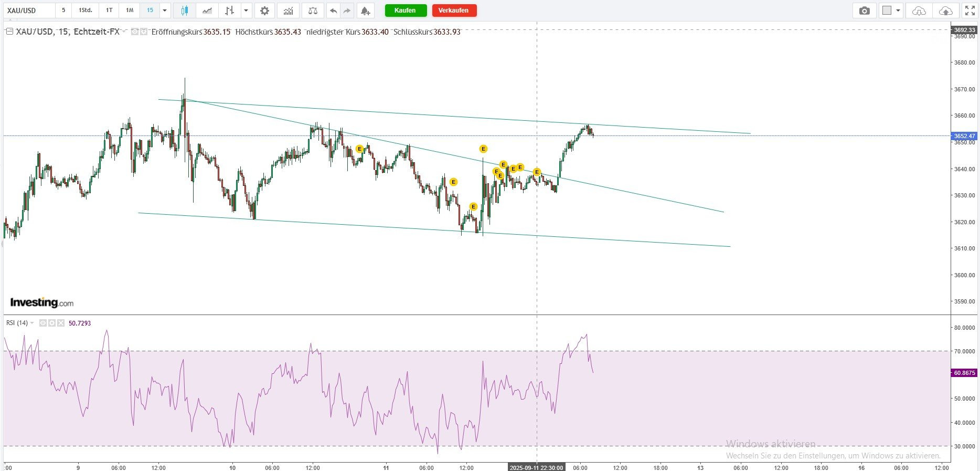Click the XAU/USD symbol input field

(29, 11)
